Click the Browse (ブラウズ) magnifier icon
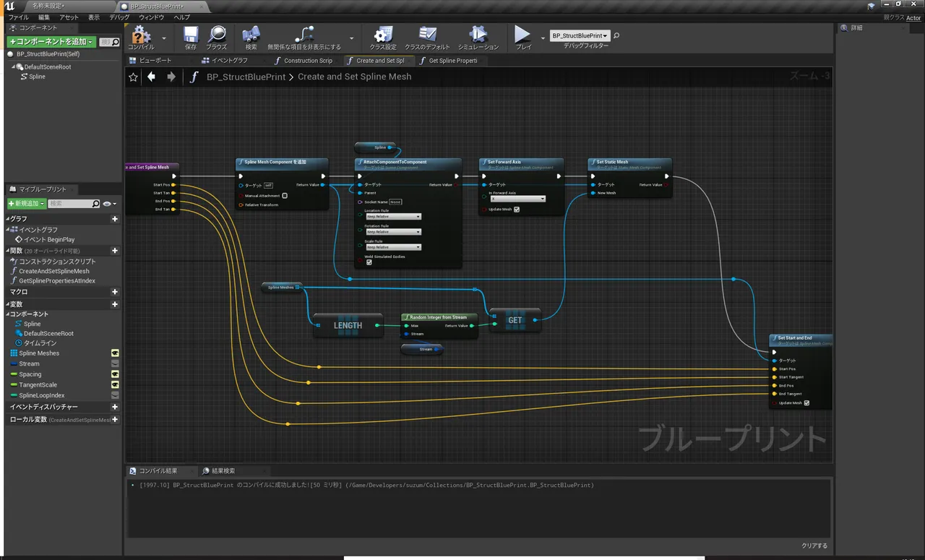 [x=217, y=34]
